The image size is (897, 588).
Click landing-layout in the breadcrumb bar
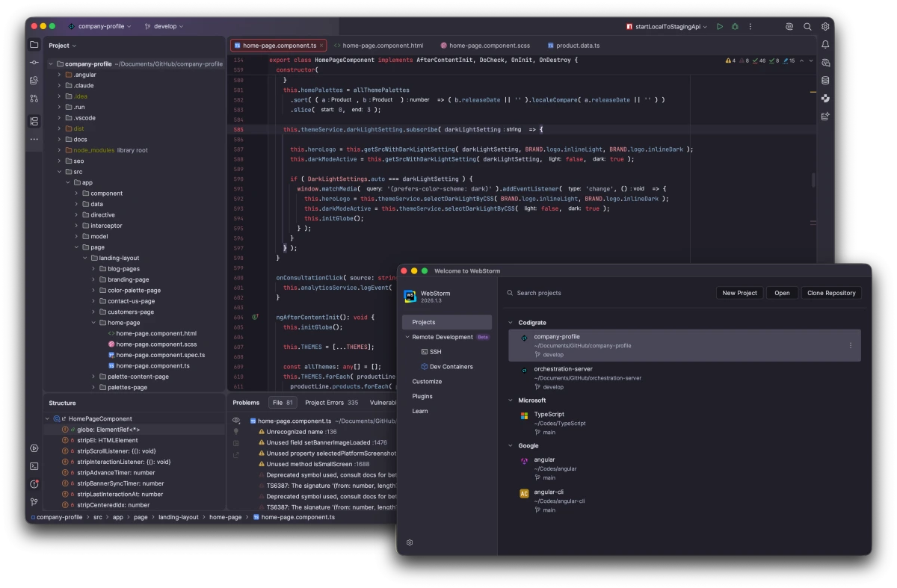[x=178, y=517]
